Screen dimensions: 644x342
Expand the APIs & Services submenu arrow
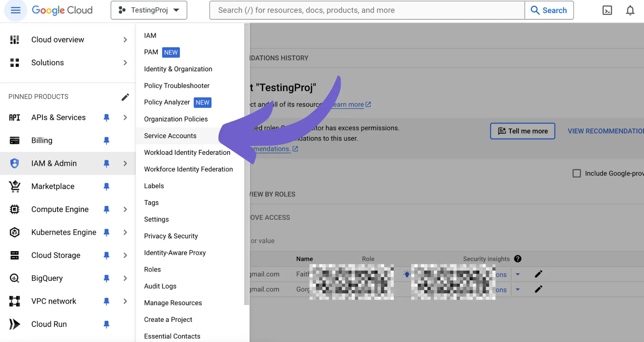pyautogui.click(x=125, y=117)
